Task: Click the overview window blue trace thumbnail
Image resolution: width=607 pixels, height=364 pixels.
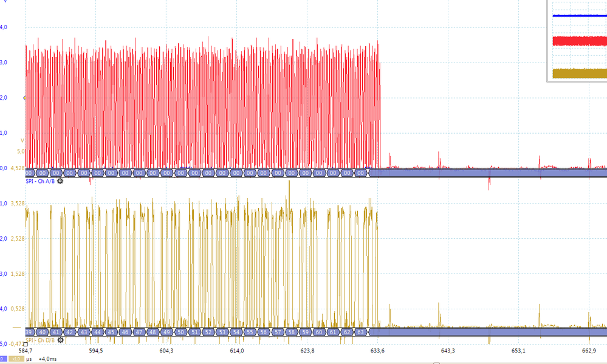Action: (x=580, y=16)
